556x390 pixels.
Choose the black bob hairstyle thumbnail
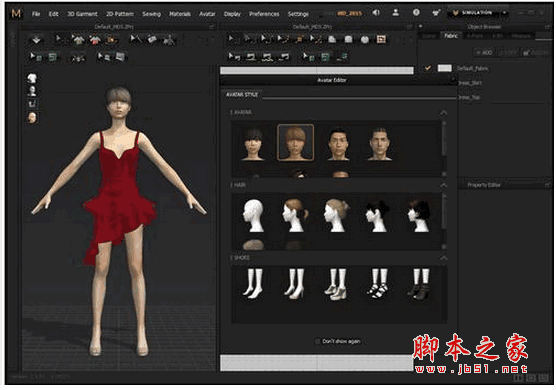(419, 215)
